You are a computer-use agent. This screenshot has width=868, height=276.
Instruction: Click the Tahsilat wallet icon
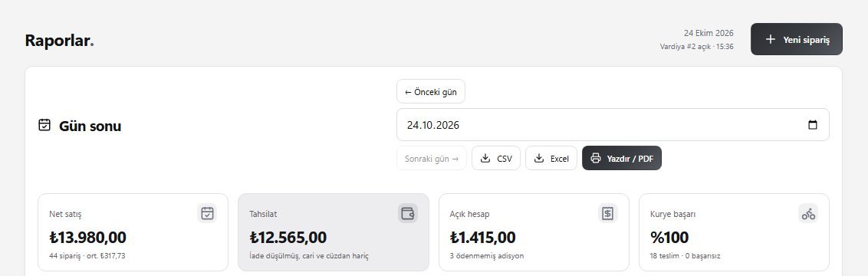[408, 213]
